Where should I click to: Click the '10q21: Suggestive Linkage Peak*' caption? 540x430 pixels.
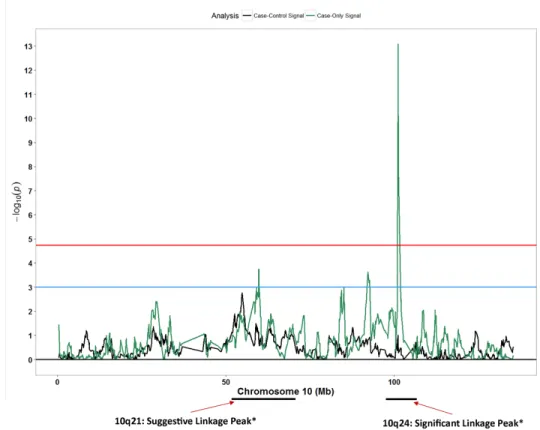[x=185, y=421]
